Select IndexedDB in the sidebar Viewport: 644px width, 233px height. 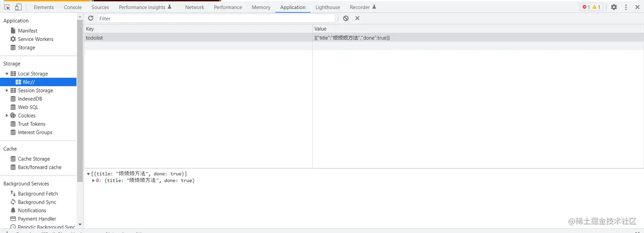click(x=30, y=99)
